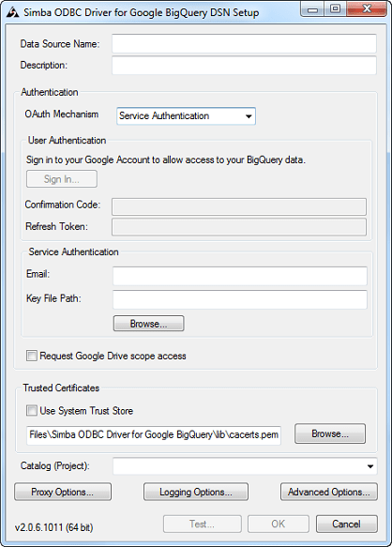Click the Refresh Token field
Screen dimensions: 392x547
point(239,227)
